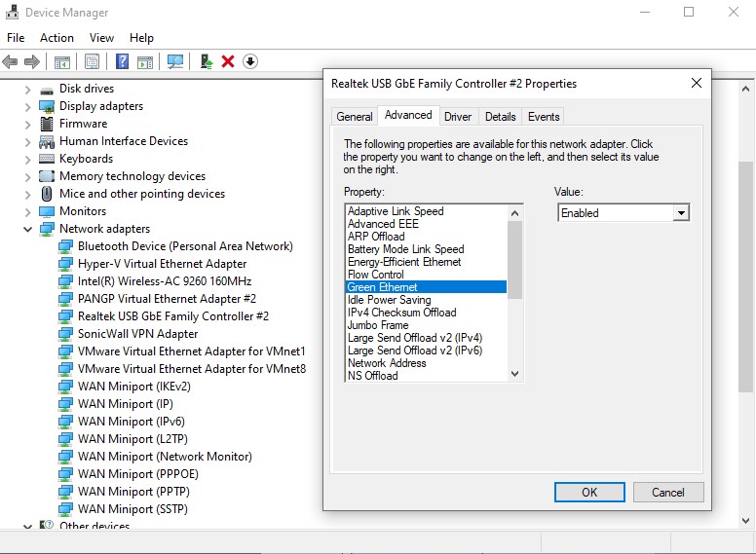Click the property list scroll down arrow
Screen dimensions: 756x554
[x=515, y=374]
